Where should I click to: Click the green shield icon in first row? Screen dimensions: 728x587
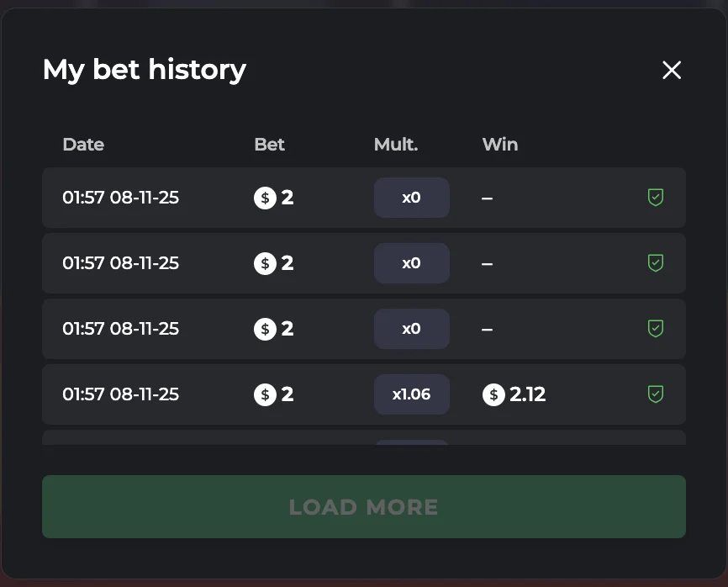656,198
